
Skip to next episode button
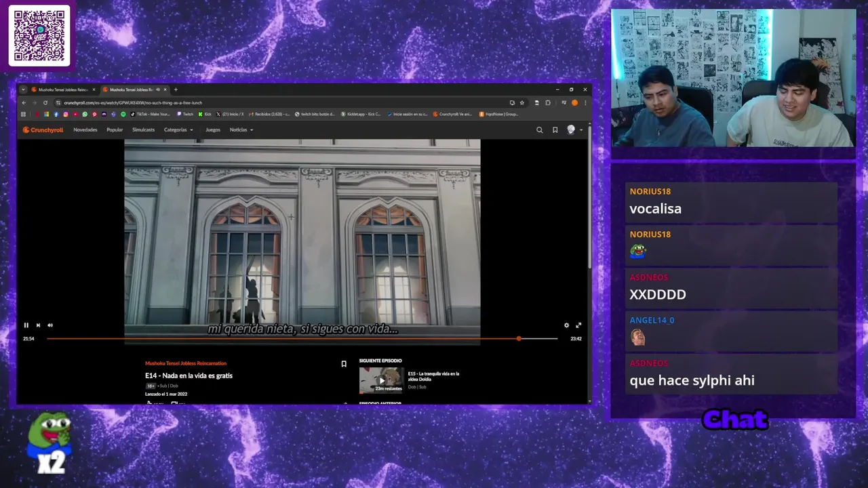coord(38,325)
